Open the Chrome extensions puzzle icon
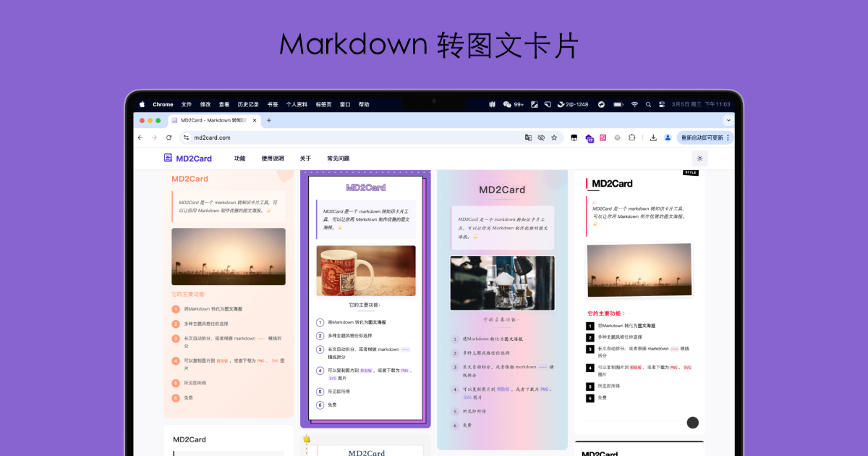Viewport: 868px width, 456px height. click(x=632, y=138)
